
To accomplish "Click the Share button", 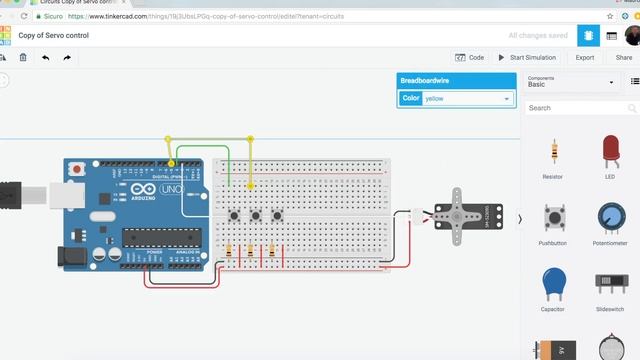I will tap(624, 58).
